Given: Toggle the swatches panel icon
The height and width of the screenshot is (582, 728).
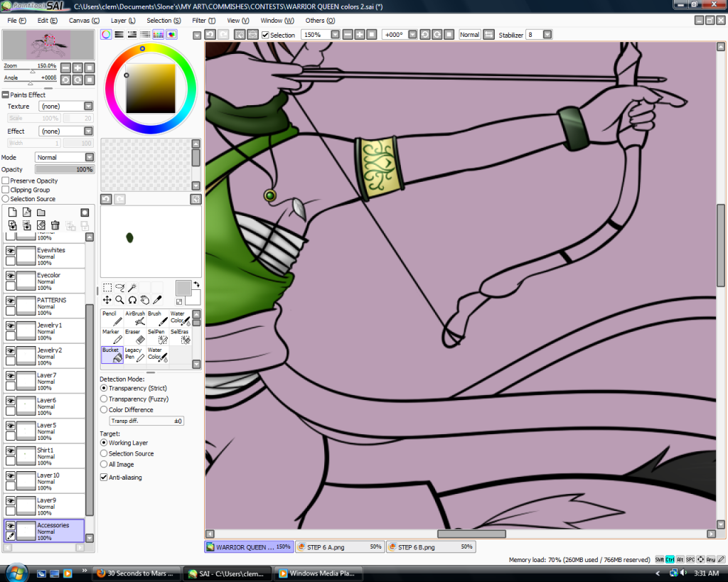Looking at the screenshot, I should point(159,34).
